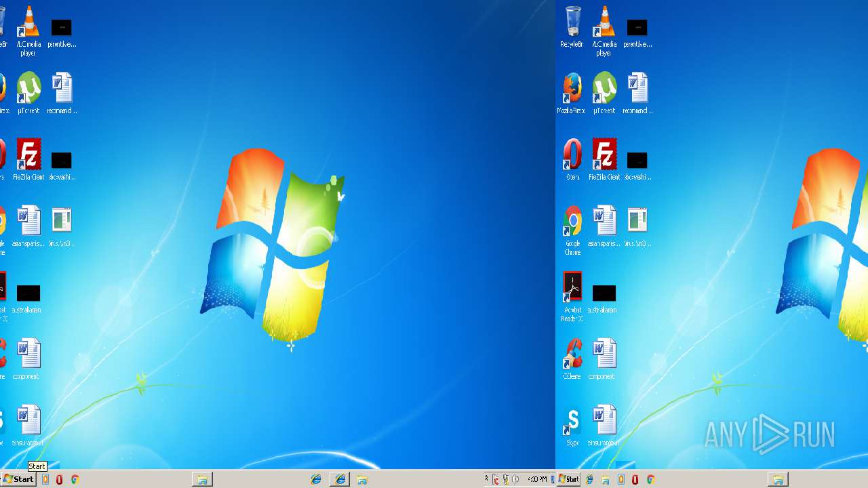Click the Action Center flag tray icon
868x488 pixels.
click(496, 479)
